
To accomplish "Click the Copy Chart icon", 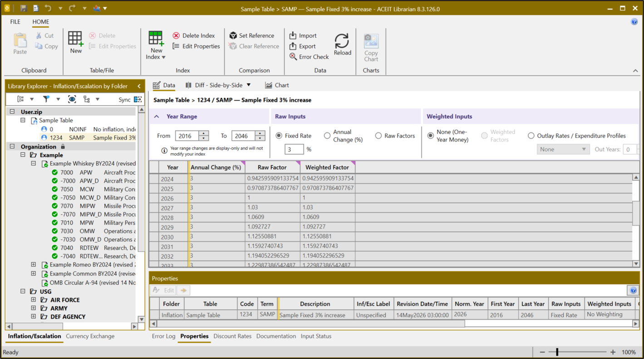I will pos(371,40).
